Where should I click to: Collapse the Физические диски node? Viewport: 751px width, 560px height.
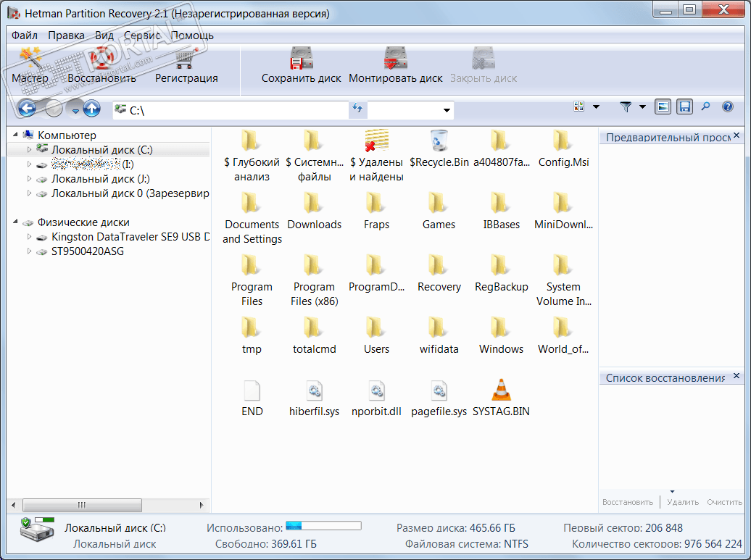click(x=15, y=222)
